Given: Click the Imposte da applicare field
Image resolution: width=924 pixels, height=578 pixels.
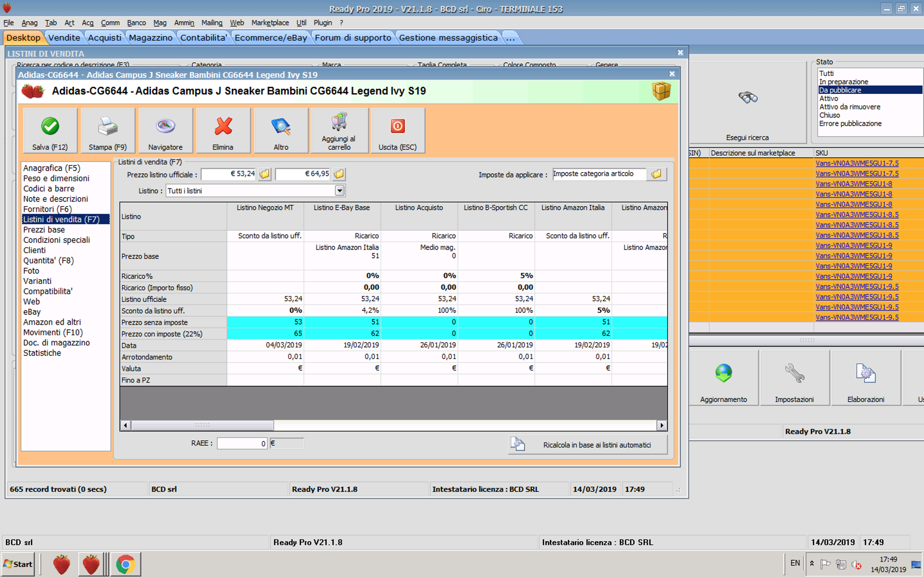Looking at the screenshot, I should click(599, 174).
